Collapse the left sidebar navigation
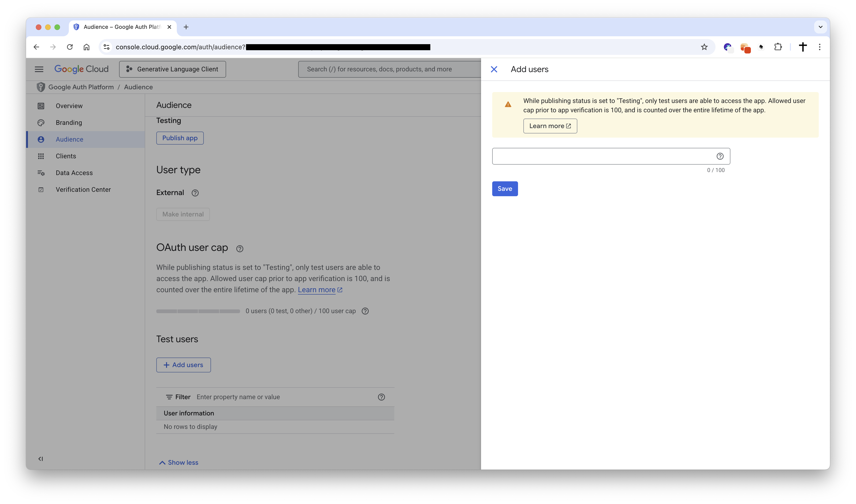The width and height of the screenshot is (856, 504). [40, 459]
